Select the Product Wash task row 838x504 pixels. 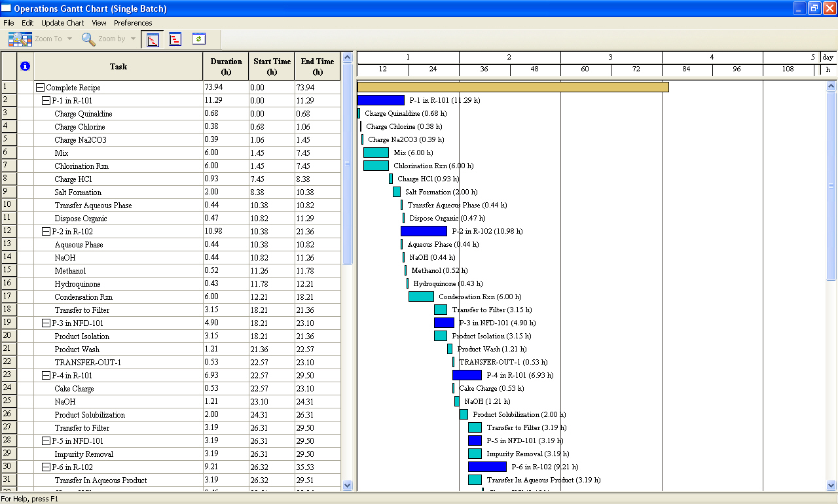click(171, 350)
